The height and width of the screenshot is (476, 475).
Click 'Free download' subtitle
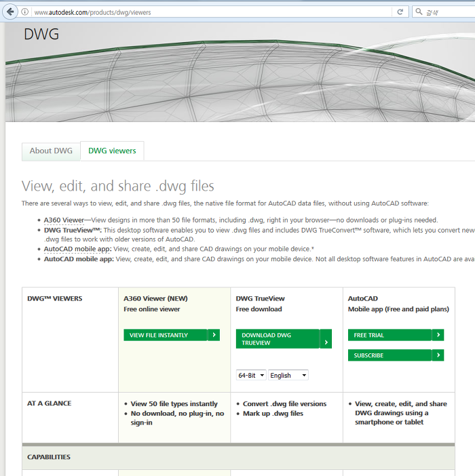(259, 309)
